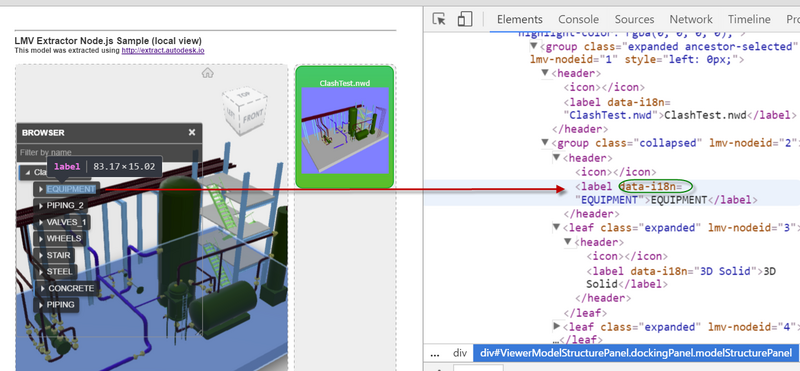Image resolution: width=800 pixels, height=371 pixels.
Task: Select the icon element line under nodeid 2
Action: 616,172
